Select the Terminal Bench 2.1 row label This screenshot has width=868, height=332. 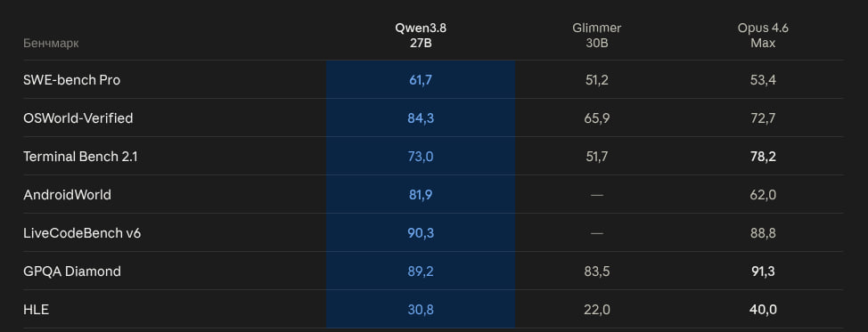[x=80, y=157]
